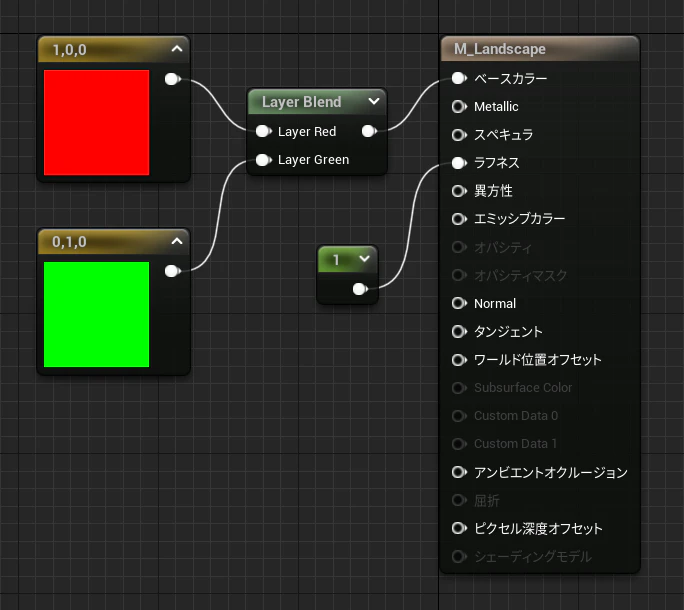Click the disabled Subsurface Color pin

tap(459, 388)
